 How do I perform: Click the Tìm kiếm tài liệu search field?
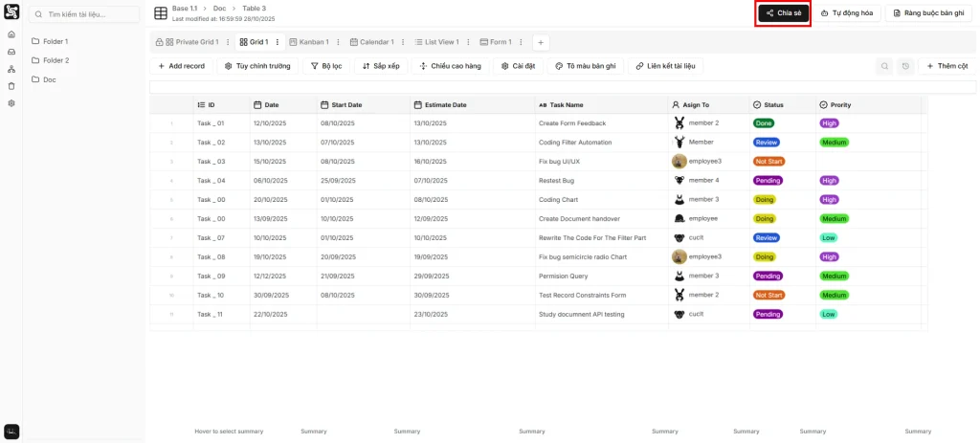86,14
